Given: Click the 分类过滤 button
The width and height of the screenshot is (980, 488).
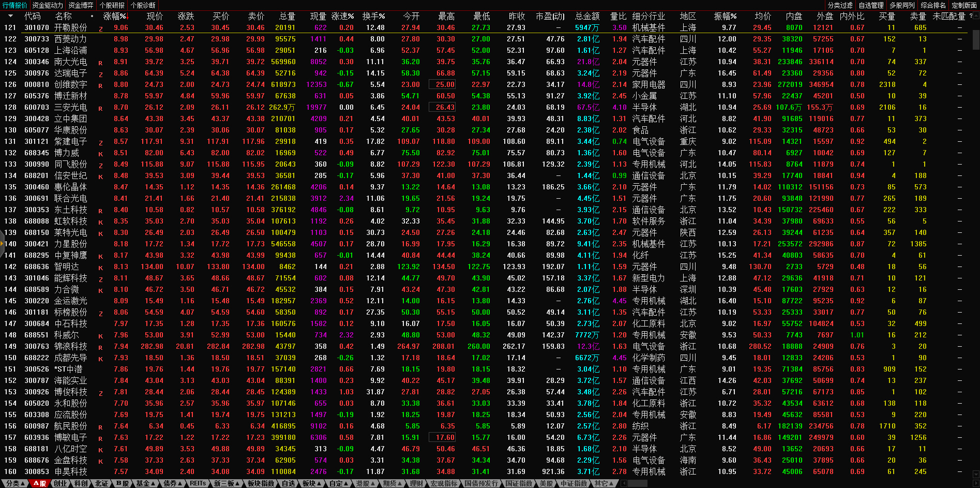Looking at the screenshot, I should (x=840, y=5).
